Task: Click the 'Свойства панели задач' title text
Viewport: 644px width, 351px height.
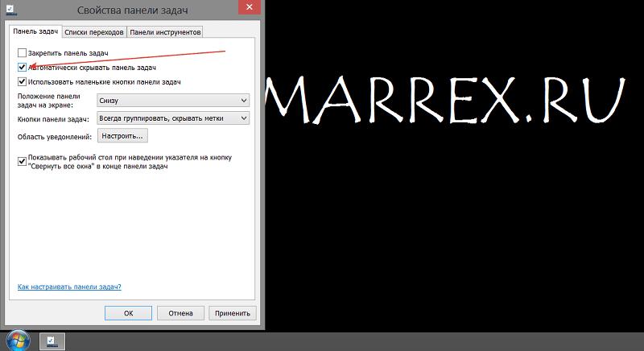Action: (132, 10)
